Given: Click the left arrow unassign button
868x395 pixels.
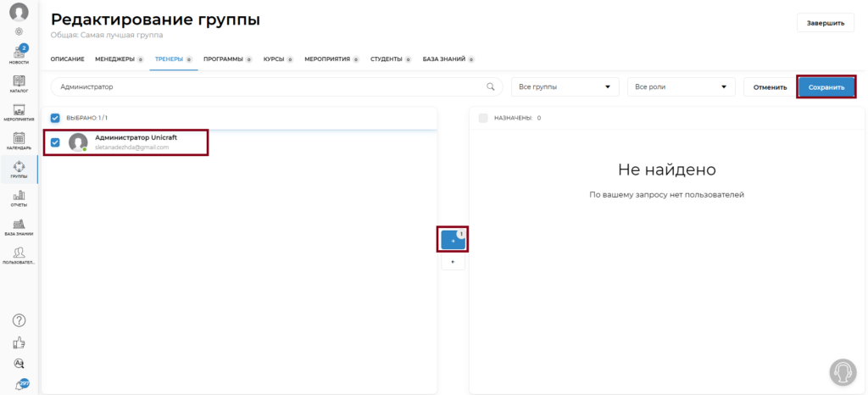Looking at the screenshot, I should coord(453,262).
